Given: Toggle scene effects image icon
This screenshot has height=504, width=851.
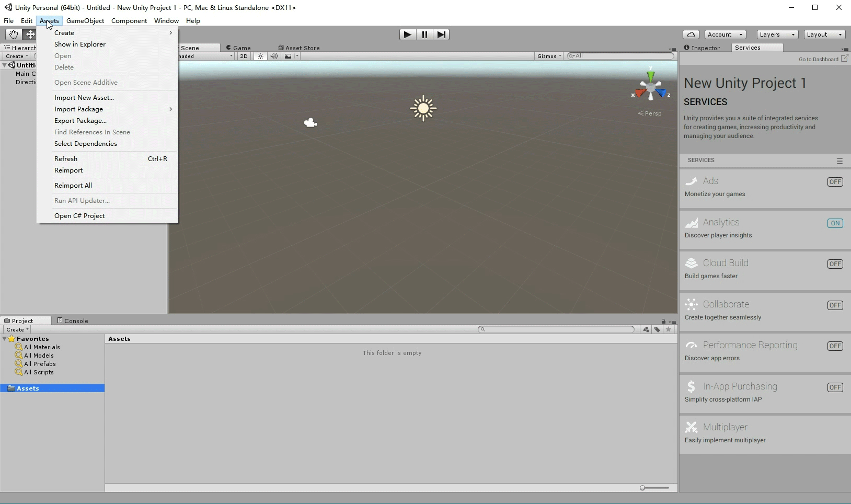Looking at the screenshot, I should (x=288, y=56).
